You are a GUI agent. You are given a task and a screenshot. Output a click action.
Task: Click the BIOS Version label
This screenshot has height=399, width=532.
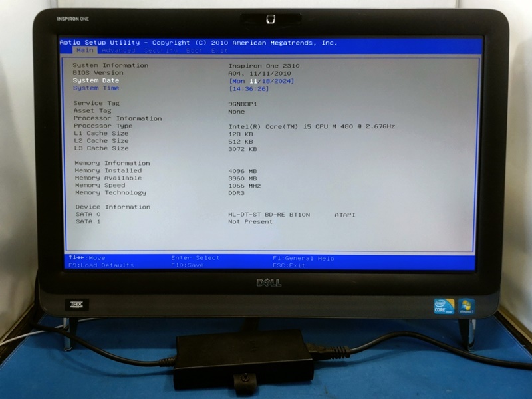pos(98,73)
